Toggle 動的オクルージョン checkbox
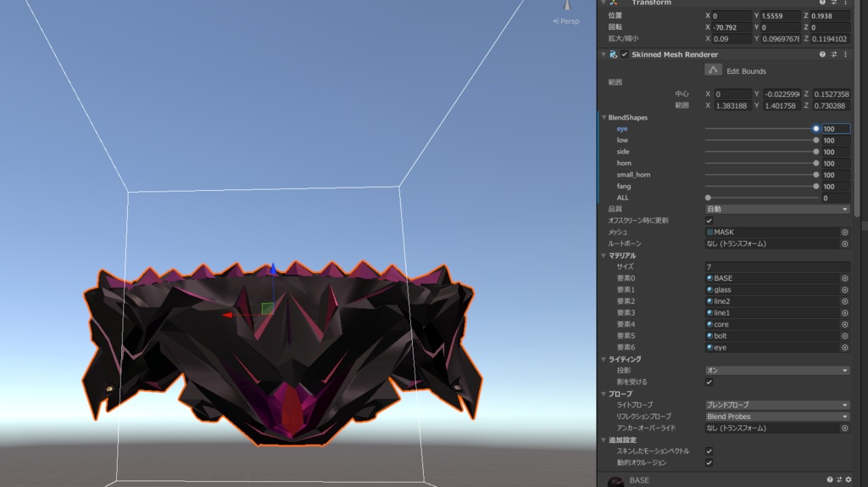Screen dimensions: 868x487 tap(709, 462)
